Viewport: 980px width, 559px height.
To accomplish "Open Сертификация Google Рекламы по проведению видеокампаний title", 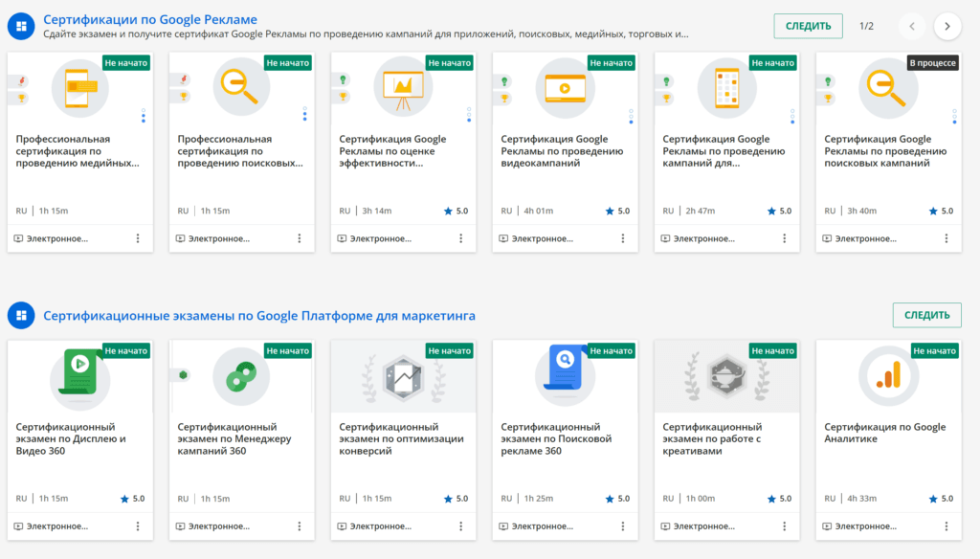I will (x=562, y=150).
